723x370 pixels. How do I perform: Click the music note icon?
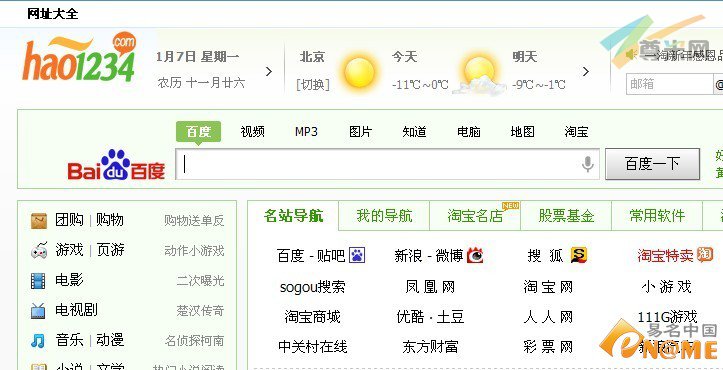tap(38, 341)
